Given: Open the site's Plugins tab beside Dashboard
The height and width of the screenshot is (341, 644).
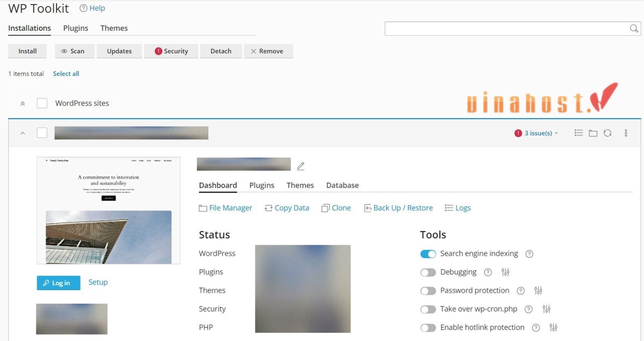Looking at the screenshot, I should pyautogui.click(x=262, y=185).
